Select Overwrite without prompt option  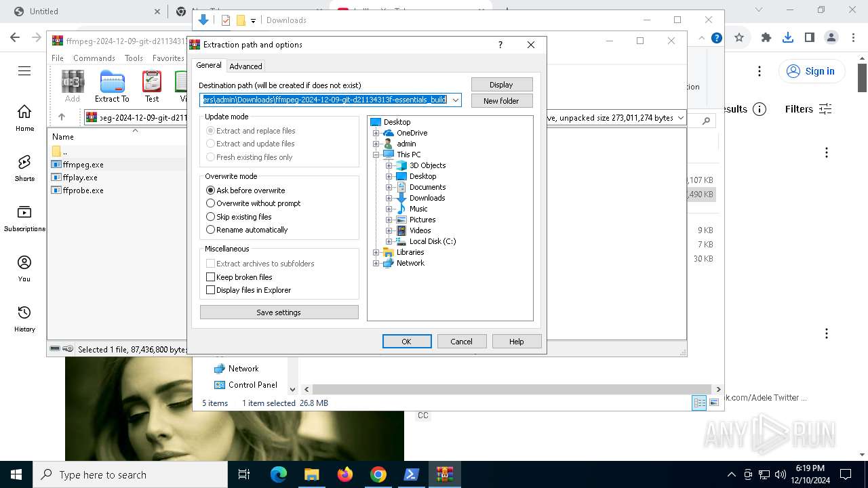click(x=254, y=203)
